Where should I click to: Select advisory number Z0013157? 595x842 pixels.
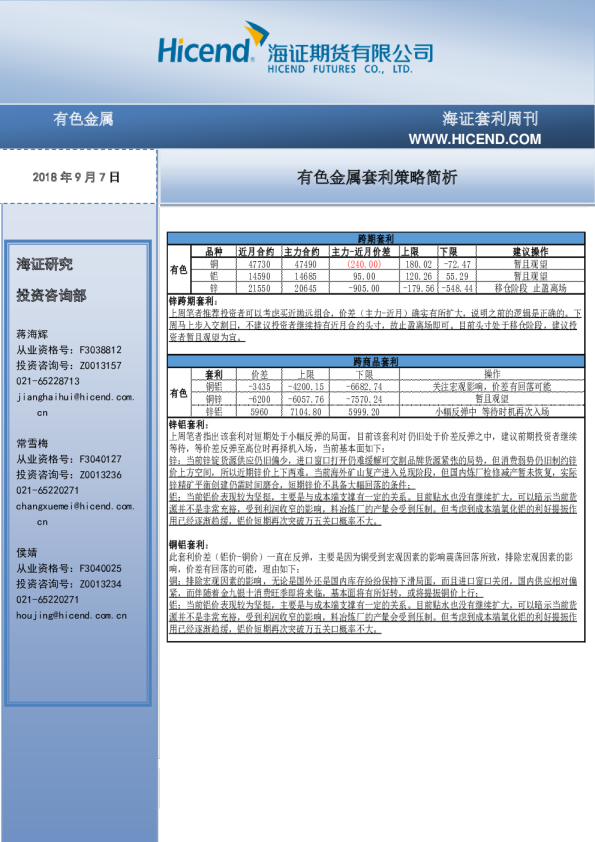100,365
